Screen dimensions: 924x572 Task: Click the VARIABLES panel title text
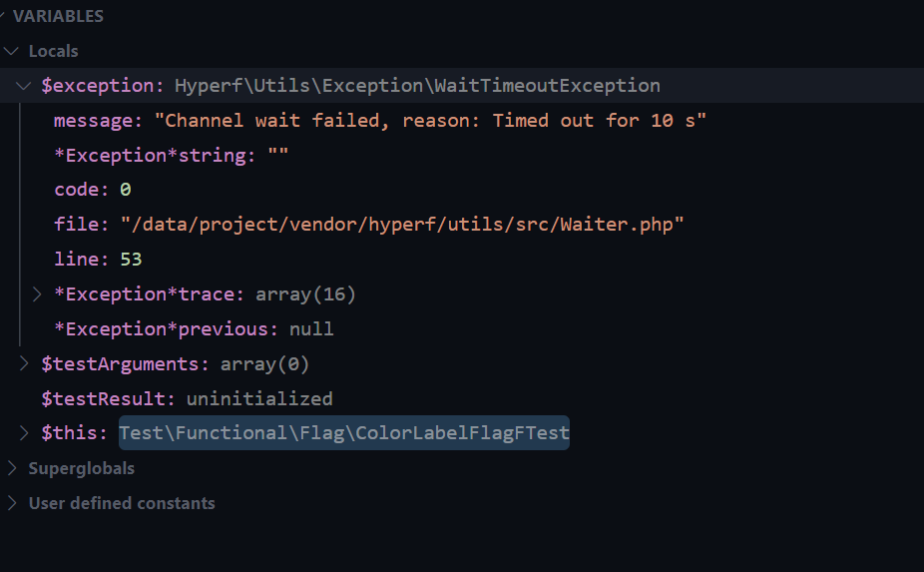pyautogui.click(x=58, y=16)
